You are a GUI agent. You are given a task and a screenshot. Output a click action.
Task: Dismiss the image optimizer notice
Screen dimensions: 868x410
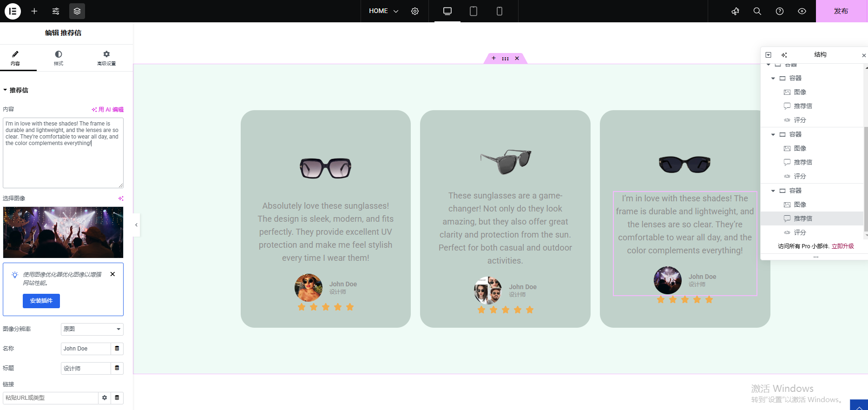point(112,274)
